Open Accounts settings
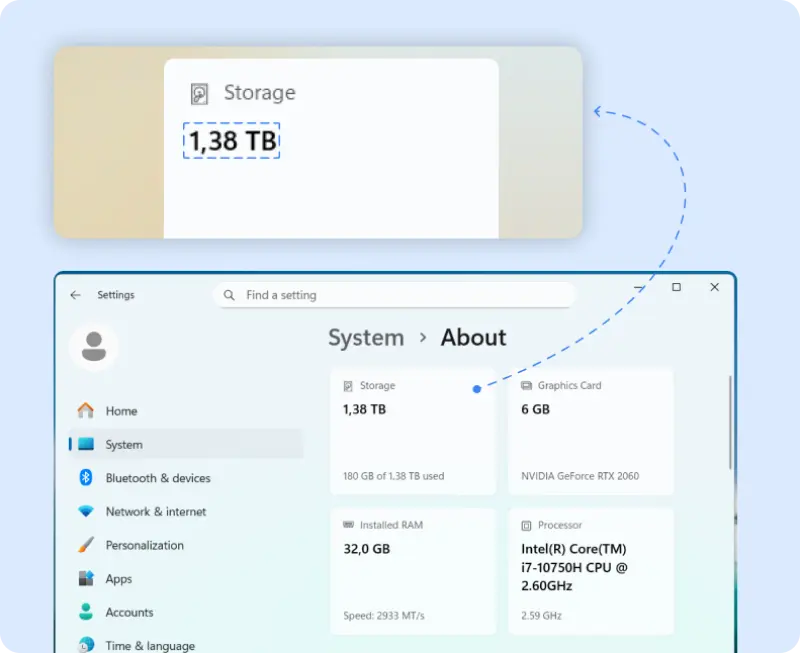Viewport: 800px width, 653px height. pyautogui.click(x=185, y=613)
